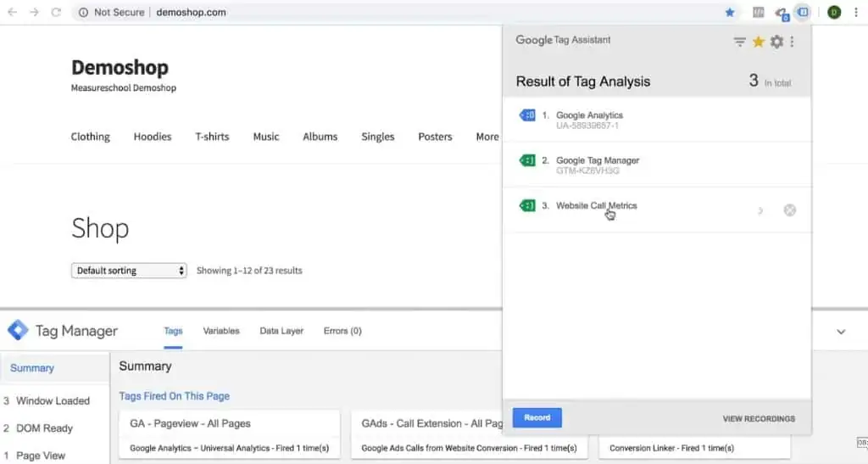The width and height of the screenshot is (868, 464).
Task: Open the Music menu item
Action: point(265,137)
